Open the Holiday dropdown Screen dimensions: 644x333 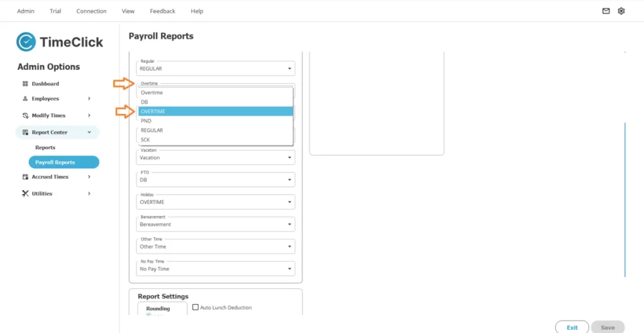[x=215, y=202]
